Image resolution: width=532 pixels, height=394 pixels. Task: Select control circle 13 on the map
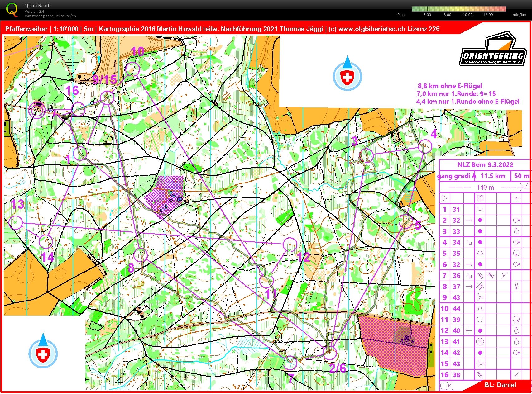16,222
